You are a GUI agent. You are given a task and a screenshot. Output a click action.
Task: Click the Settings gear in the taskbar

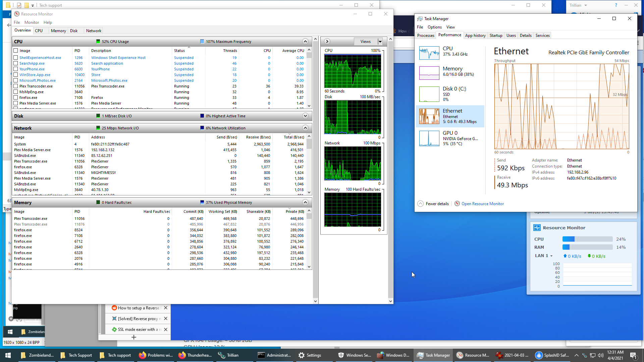click(302, 355)
